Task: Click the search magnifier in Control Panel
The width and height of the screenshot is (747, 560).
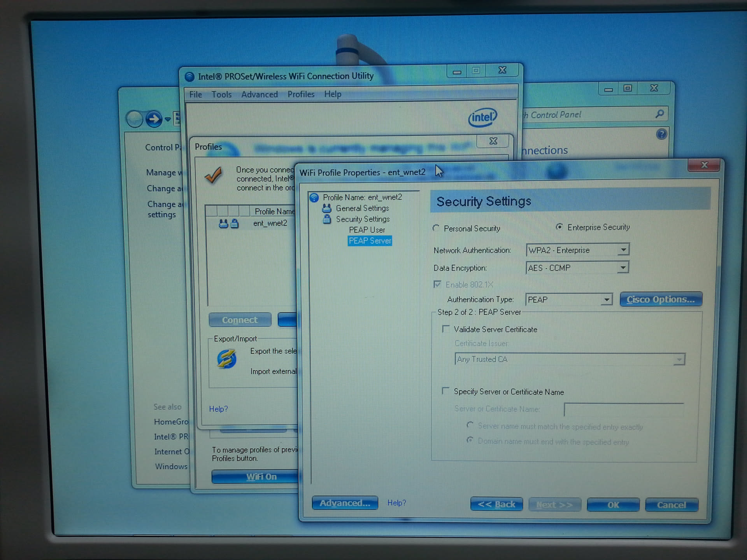Action: click(659, 114)
